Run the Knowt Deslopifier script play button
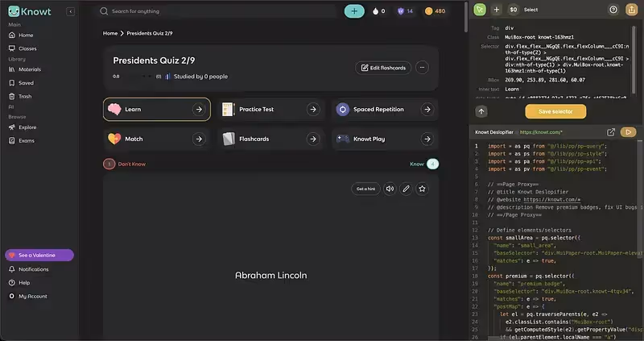The height and width of the screenshot is (341, 644). point(629,132)
